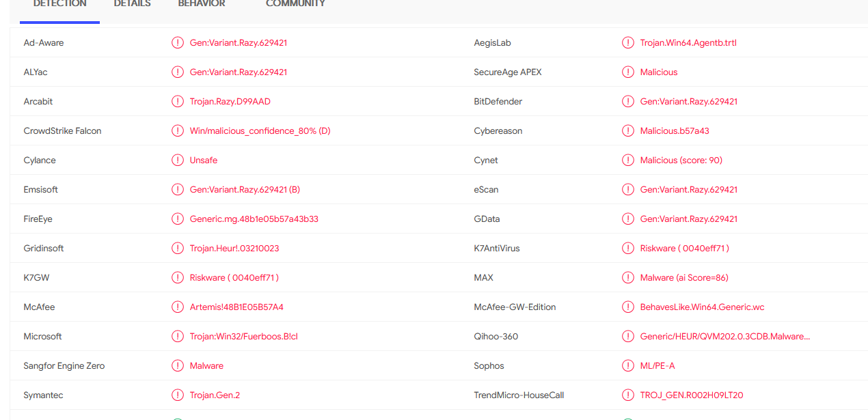The width and height of the screenshot is (868, 420).
Task: Click the alert icon for FireEye
Action: tap(178, 219)
